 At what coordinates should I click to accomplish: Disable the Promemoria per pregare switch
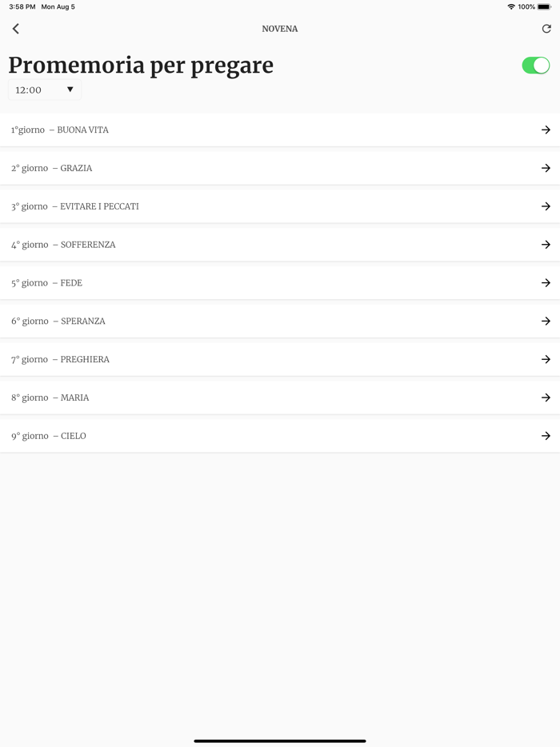coord(535,66)
